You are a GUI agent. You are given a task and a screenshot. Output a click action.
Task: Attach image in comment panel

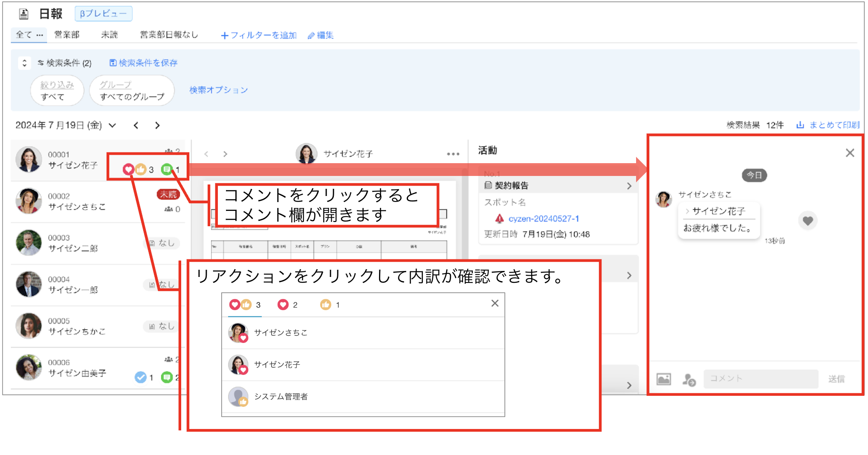[x=664, y=379]
